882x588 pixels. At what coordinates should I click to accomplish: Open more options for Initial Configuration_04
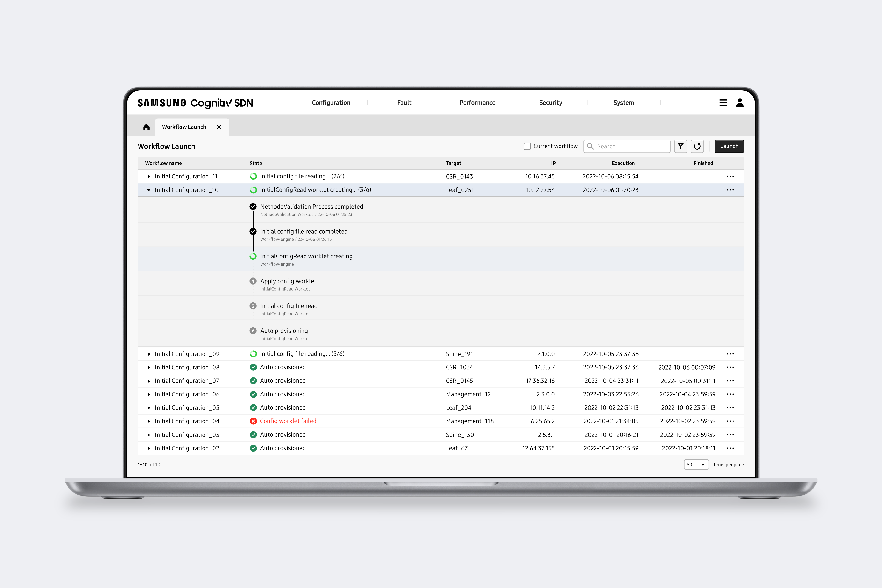click(x=730, y=421)
